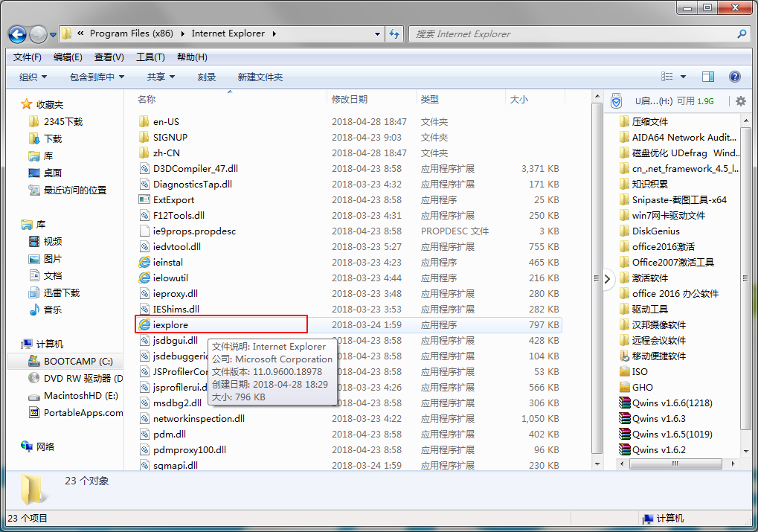
Task: Select the iexplore application icon
Action: point(144,324)
